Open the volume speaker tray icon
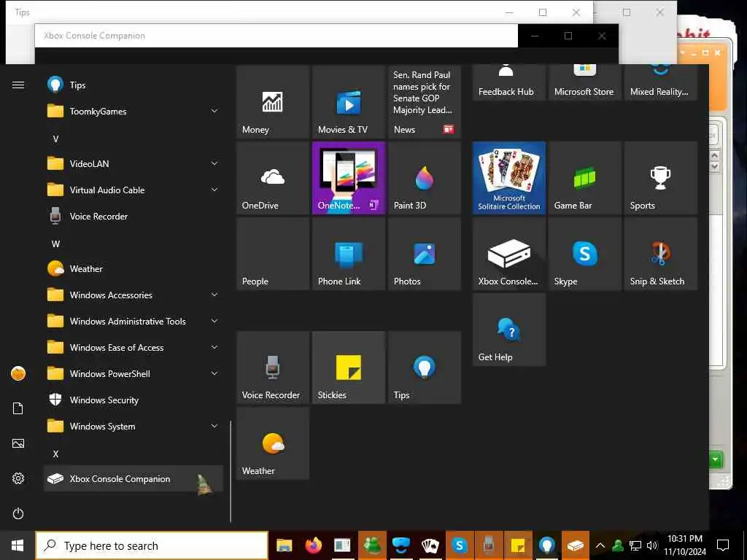This screenshot has height=560, width=747. point(652,545)
